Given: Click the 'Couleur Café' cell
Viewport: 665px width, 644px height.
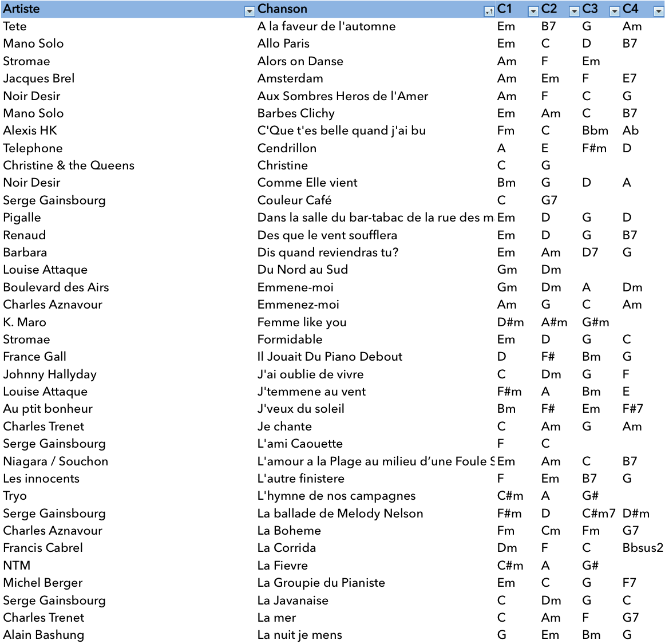Looking at the screenshot, I should 294,200.
